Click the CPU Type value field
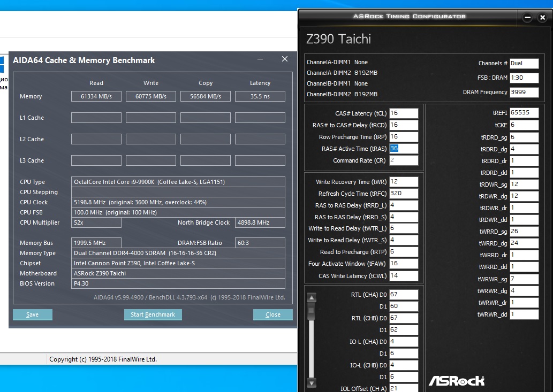 click(178, 182)
